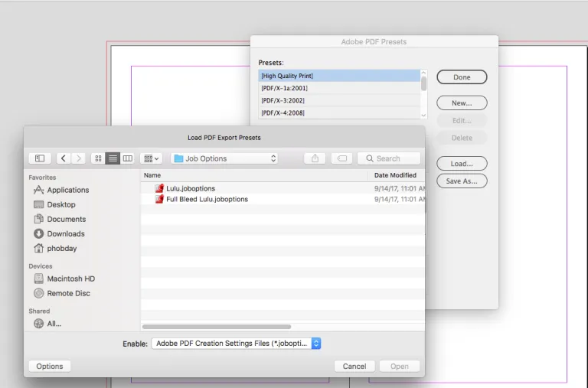Open the phobday home folder
Screen dimensions: 588x388
point(55,249)
